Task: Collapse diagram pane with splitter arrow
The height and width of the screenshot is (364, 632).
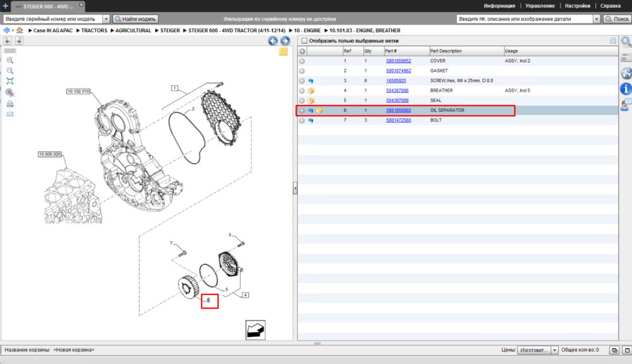Action: 295,188
